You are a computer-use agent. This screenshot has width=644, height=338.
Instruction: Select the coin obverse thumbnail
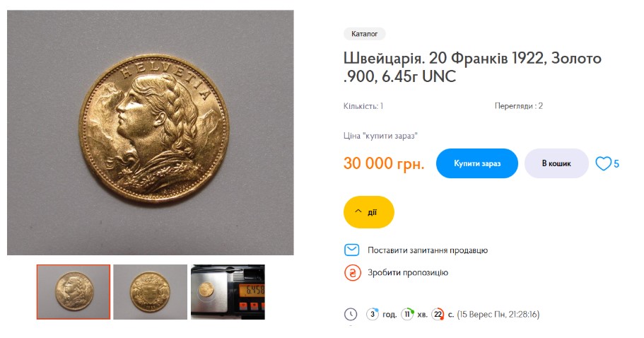point(74,291)
